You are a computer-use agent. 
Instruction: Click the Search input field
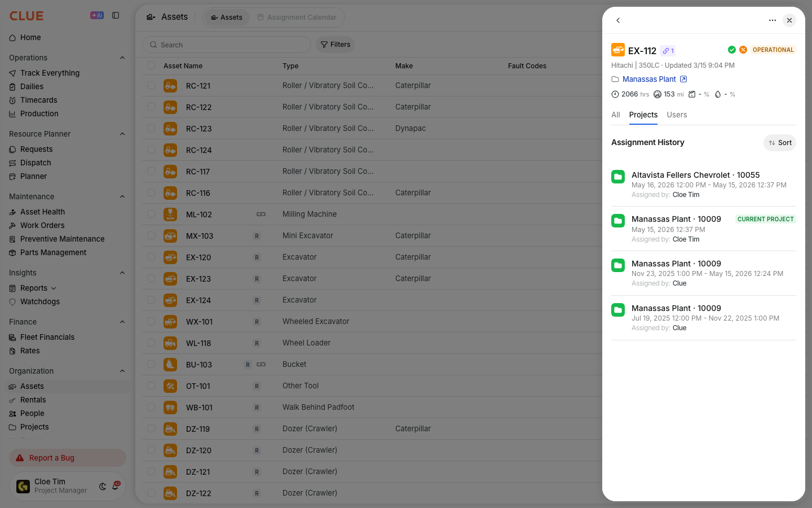[x=227, y=45]
